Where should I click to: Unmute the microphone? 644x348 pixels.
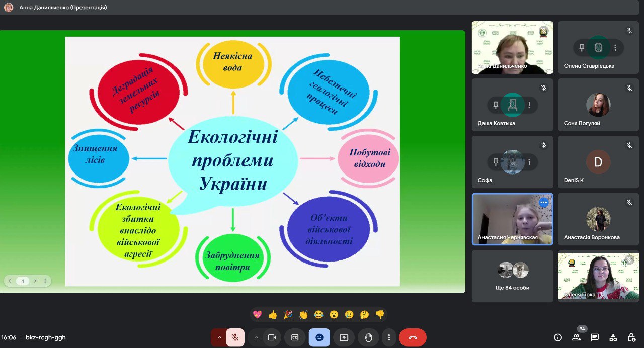click(x=235, y=337)
